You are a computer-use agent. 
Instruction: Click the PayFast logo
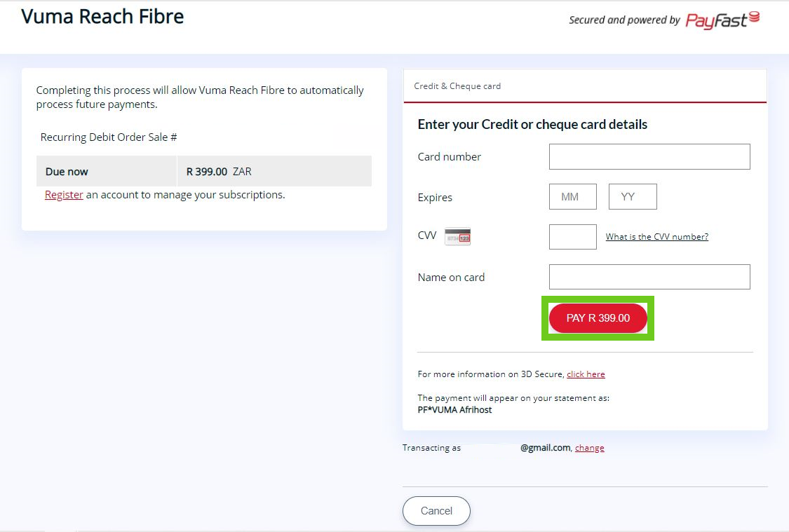point(722,20)
